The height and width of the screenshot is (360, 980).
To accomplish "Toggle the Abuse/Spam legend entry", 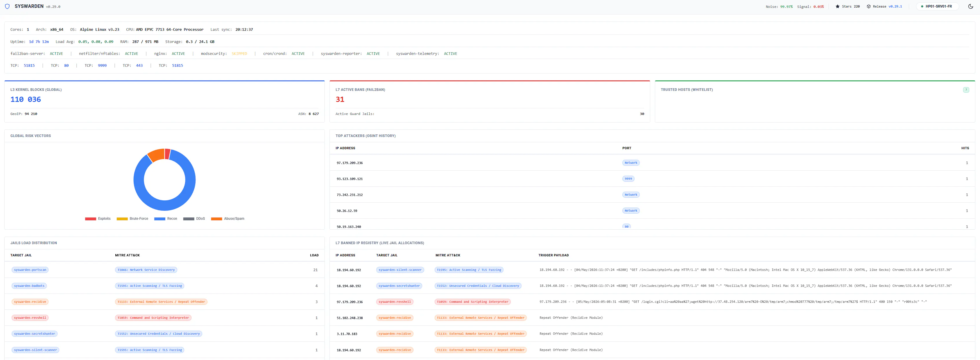I will tap(227, 219).
